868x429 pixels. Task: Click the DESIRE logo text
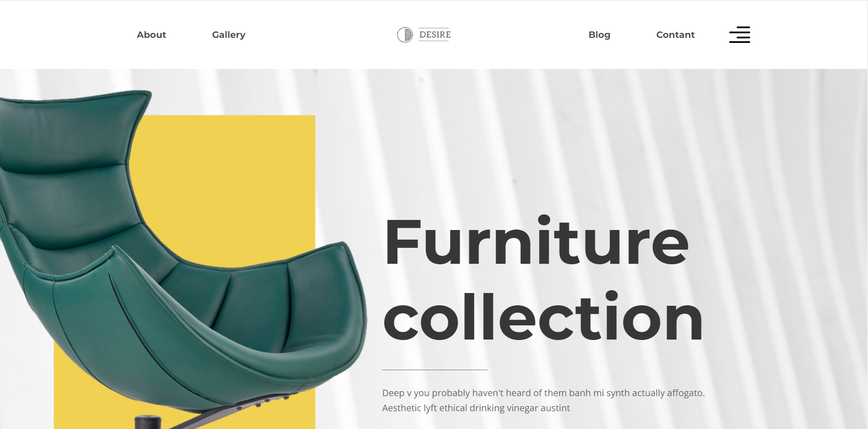tap(435, 35)
